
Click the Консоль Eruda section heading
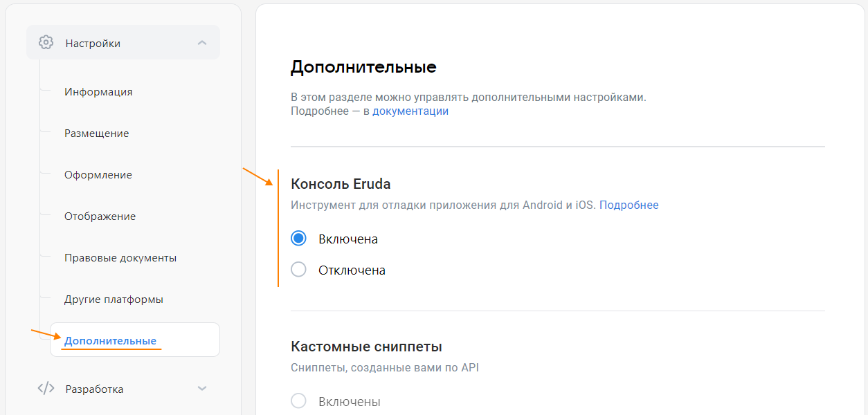click(x=341, y=183)
